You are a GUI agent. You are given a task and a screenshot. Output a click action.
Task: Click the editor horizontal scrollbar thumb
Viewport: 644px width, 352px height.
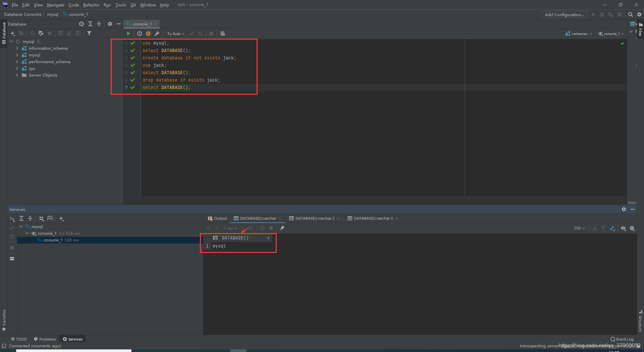click(x=632, y=203)
